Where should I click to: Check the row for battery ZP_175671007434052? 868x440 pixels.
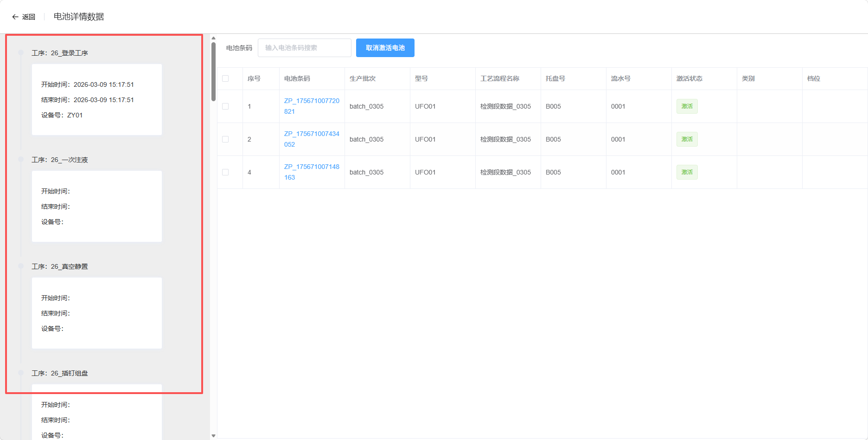coord(225,139)
